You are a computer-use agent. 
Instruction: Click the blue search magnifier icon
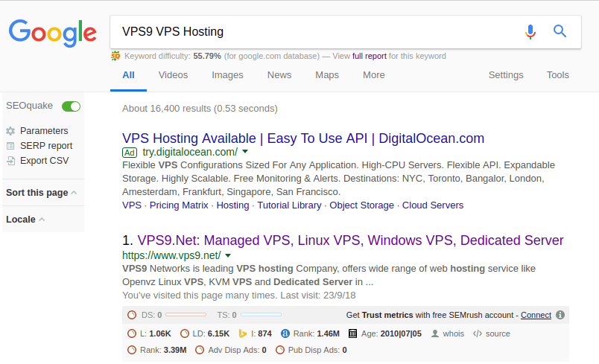click(560, 31)
